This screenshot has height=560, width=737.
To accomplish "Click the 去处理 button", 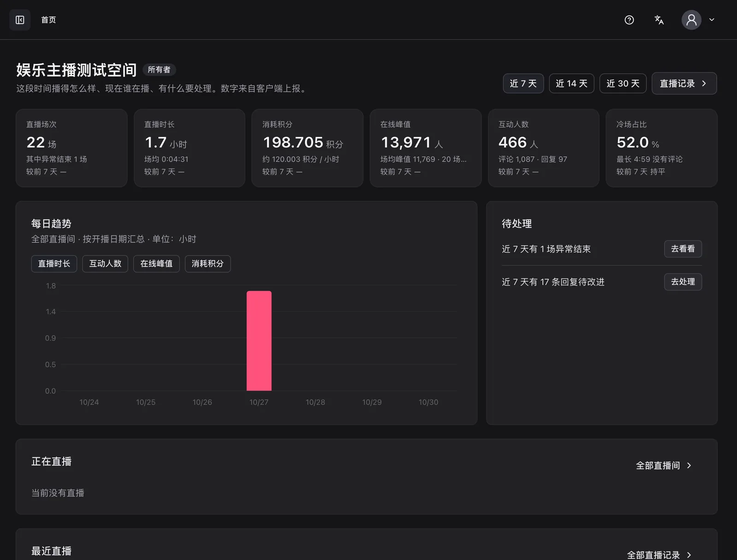I will (x=683, y=282).
